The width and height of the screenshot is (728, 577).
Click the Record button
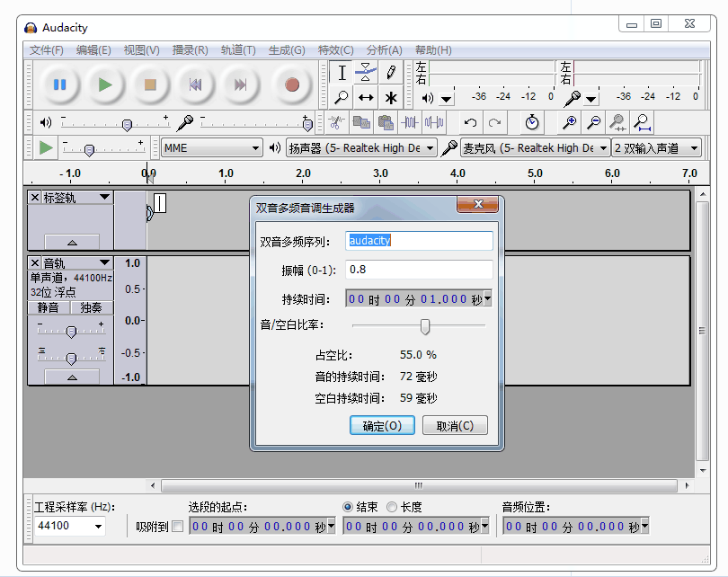(290, 84)
